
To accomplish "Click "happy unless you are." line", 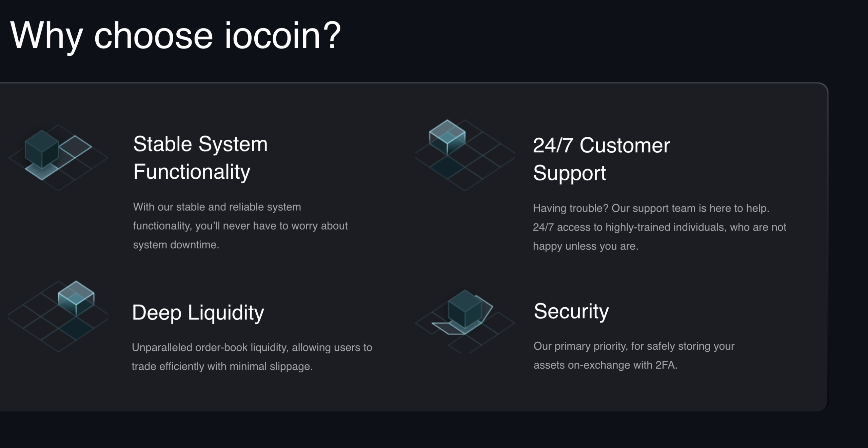I will tap(586, 246).
